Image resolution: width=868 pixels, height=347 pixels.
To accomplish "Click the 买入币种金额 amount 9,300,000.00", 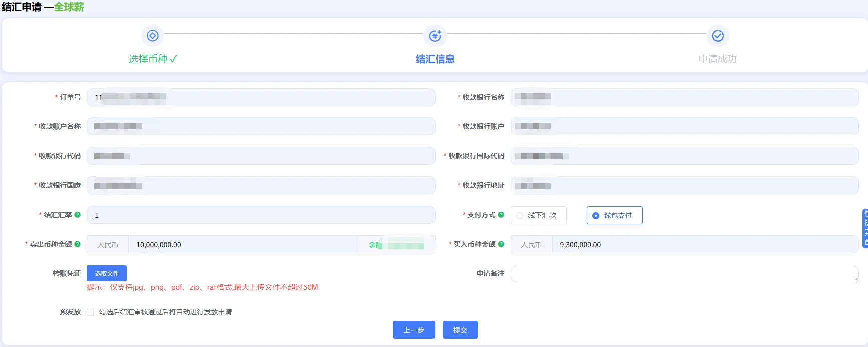I will (705, 245).
